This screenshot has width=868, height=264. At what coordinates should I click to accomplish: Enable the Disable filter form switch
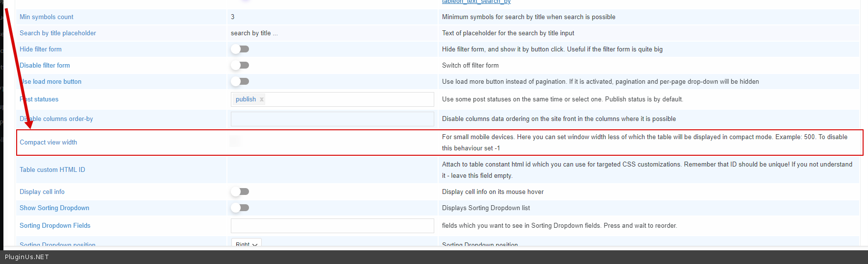point(240,65)
